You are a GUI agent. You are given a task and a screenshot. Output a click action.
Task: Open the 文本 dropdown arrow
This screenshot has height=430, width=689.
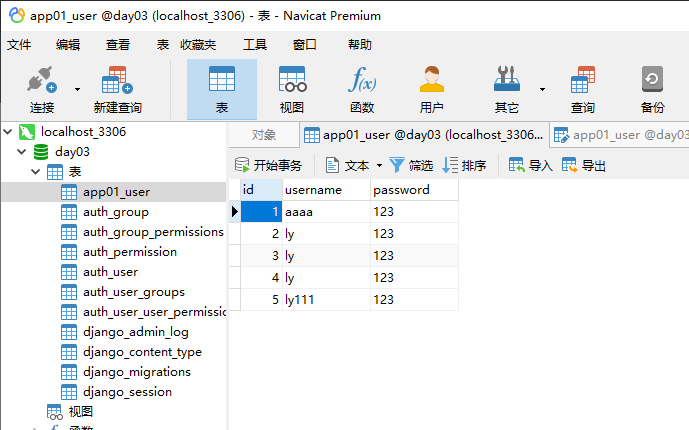[379, 166]
